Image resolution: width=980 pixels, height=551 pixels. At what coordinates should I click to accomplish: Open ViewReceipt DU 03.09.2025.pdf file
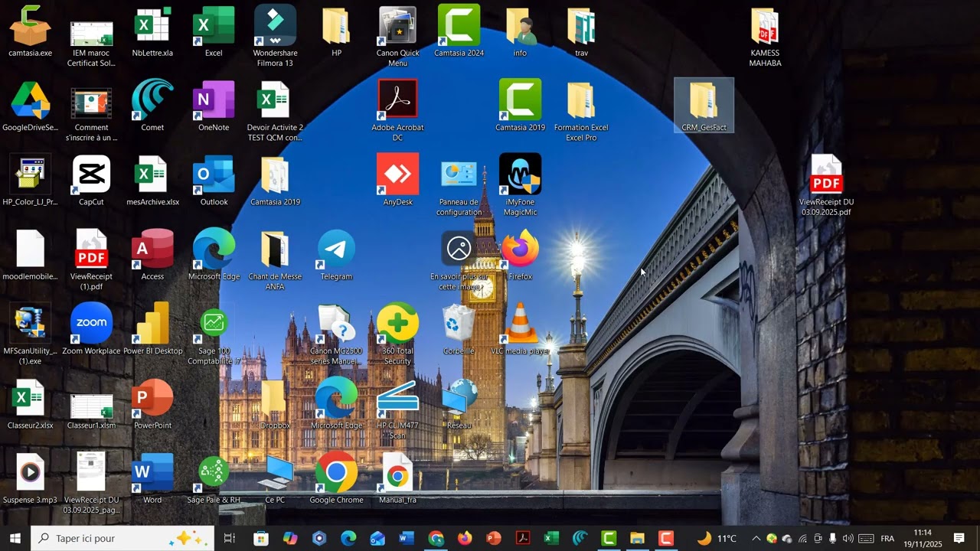click(826, 186)
